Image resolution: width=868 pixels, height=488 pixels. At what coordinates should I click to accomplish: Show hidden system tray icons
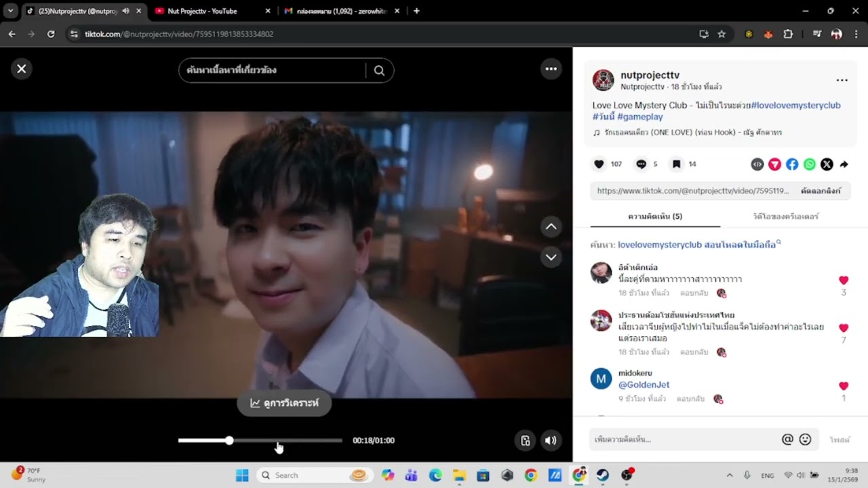point(730,475)
